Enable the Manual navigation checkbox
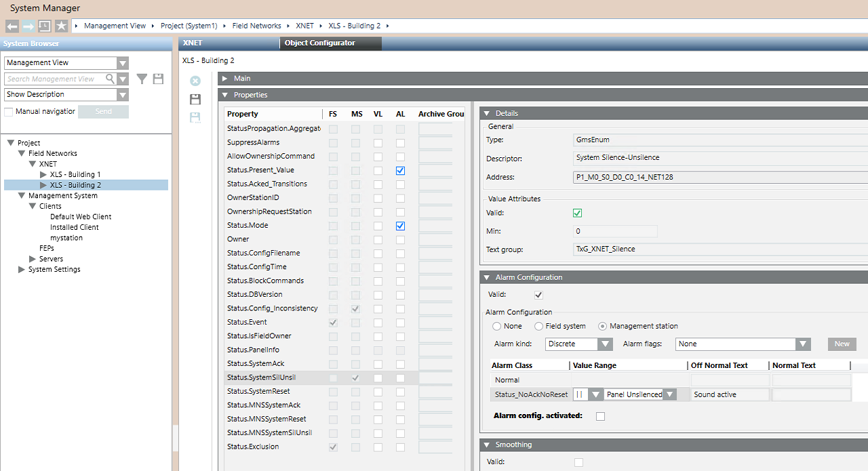 click(9, 112)
